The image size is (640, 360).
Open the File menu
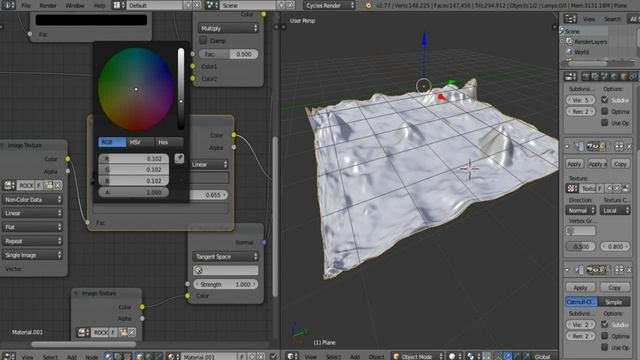(x=26, y=6)
